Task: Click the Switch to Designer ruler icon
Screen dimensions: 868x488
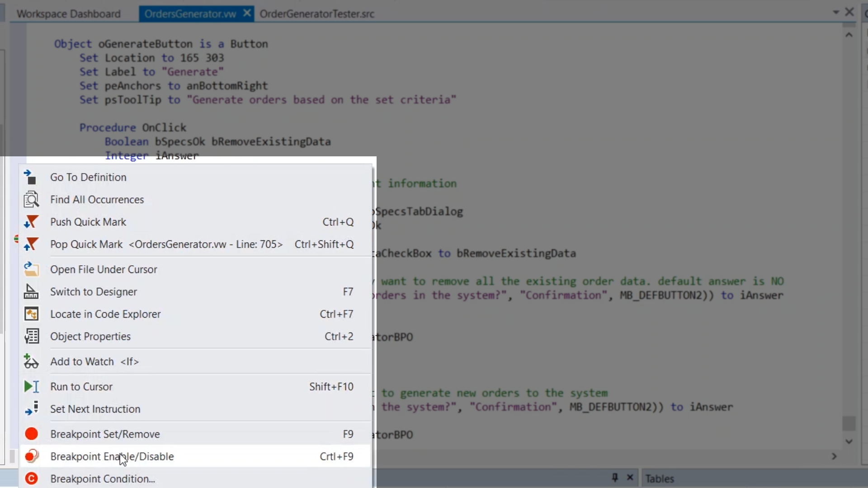Action: [x=31, y=292]
